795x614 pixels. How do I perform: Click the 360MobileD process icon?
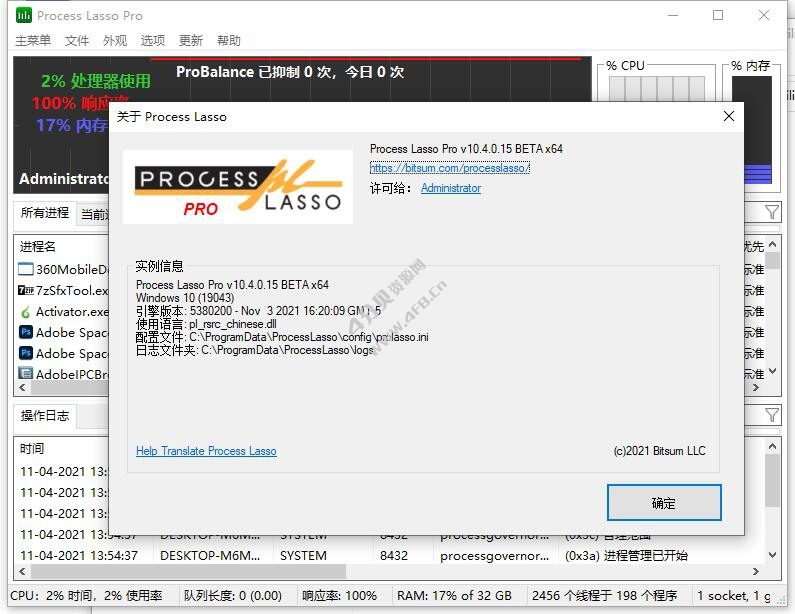coord(26,269)
